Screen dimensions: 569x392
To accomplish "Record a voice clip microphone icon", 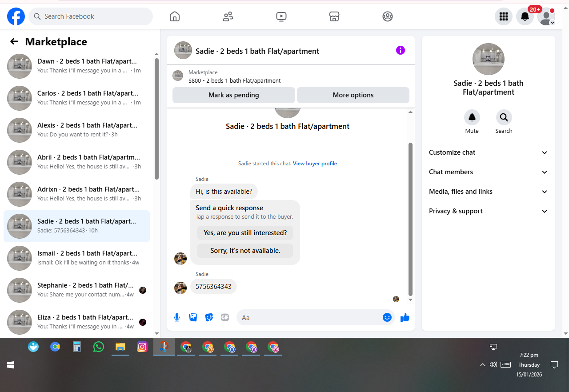I will coord(177,317).
